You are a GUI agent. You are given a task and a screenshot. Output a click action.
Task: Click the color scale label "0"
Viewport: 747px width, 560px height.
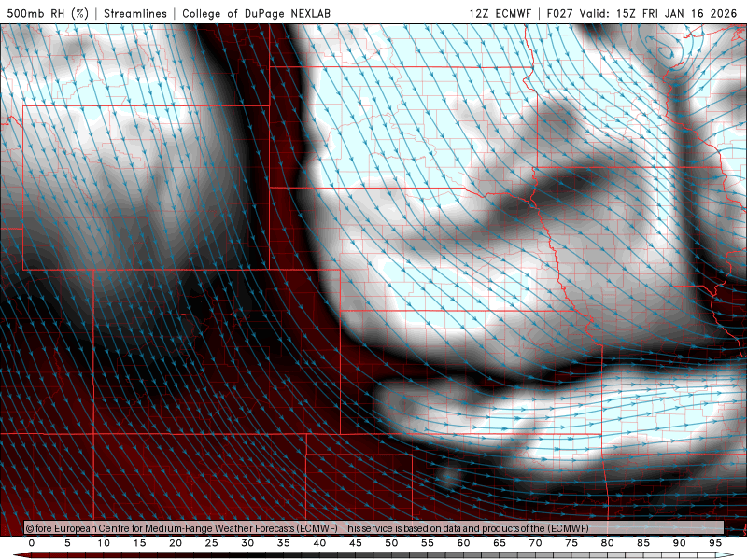click(32, 543)
